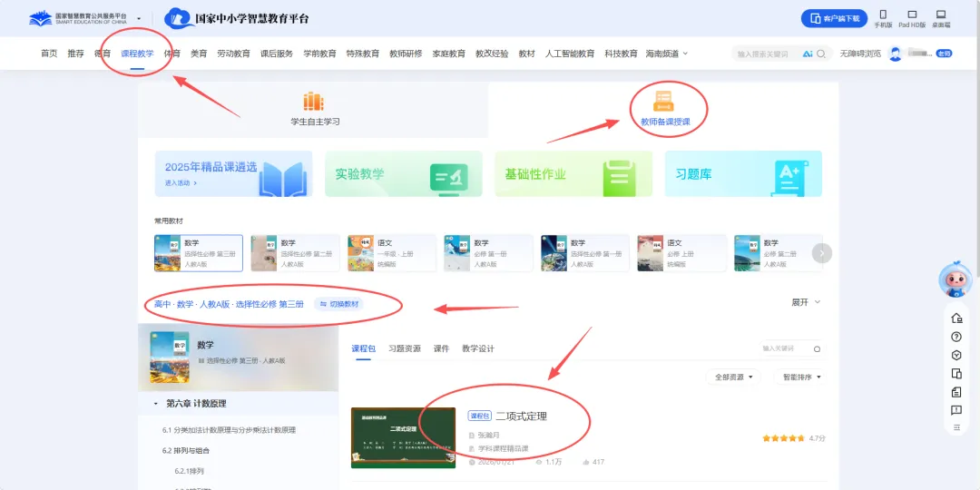Select 语文 必修 上册 textbook card

pyautogui.click(x=681, y=253)
